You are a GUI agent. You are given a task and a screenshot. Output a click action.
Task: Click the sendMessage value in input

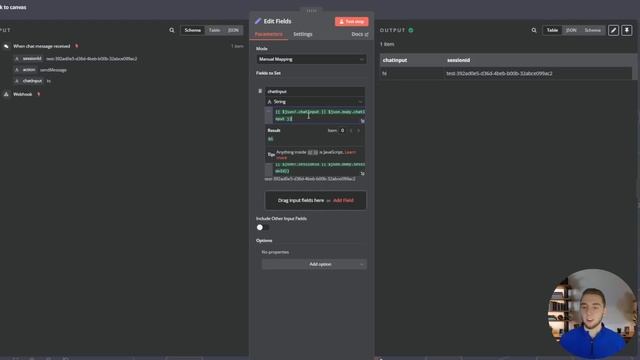[x=53, y=70]
